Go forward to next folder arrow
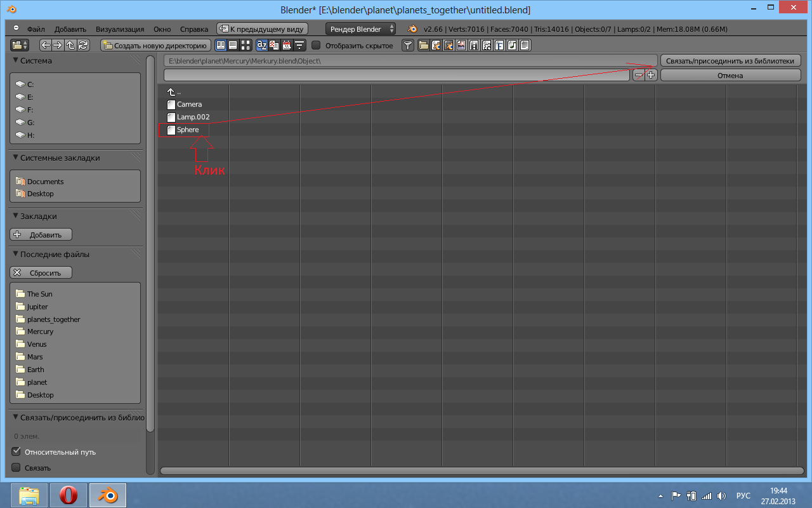The height and width of the screenshot is (508, 812). click(x=58, y=45)
